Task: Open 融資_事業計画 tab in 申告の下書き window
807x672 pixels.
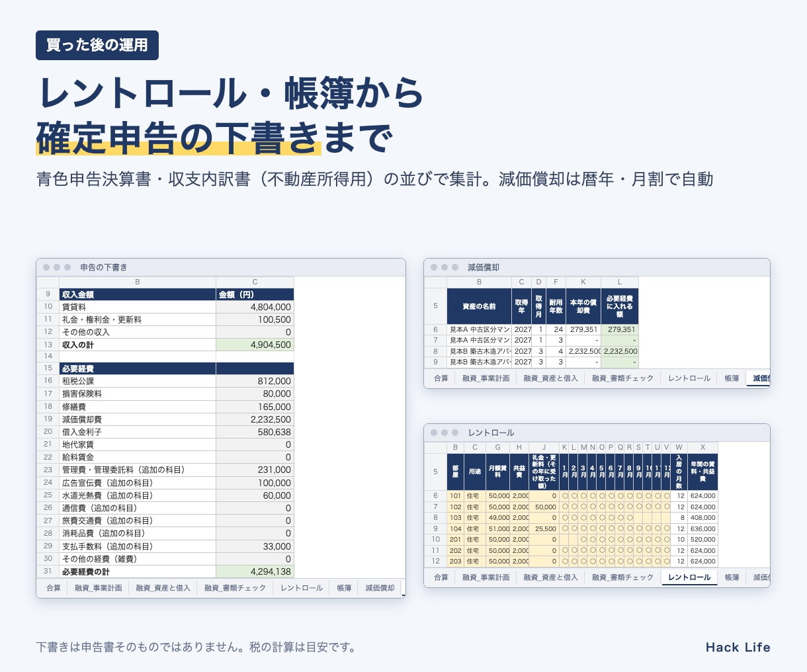Action: tap(99, 588)
